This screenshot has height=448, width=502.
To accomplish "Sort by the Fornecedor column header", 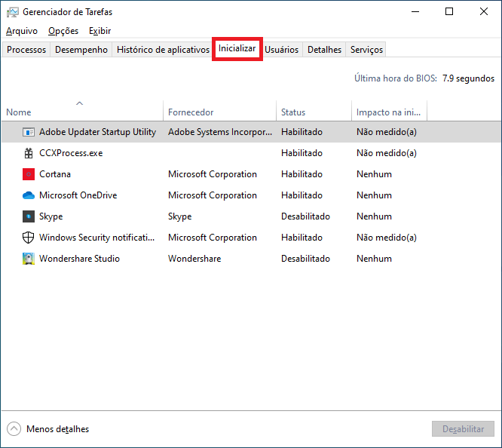I will point(219,111).
